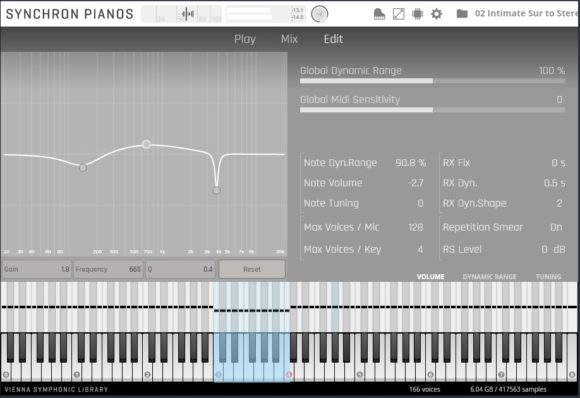
Task: Switch to the Play tab
Action: [245, 39]
